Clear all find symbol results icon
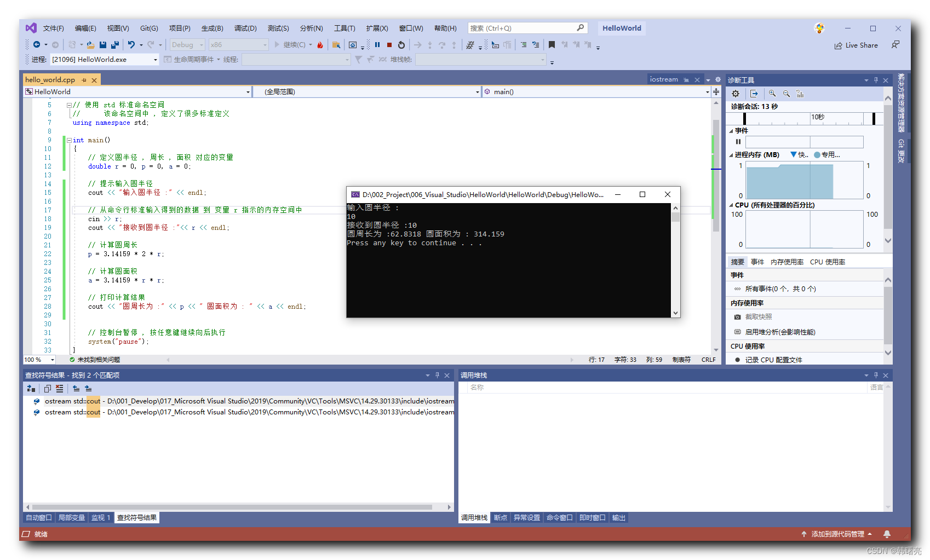 60,389
